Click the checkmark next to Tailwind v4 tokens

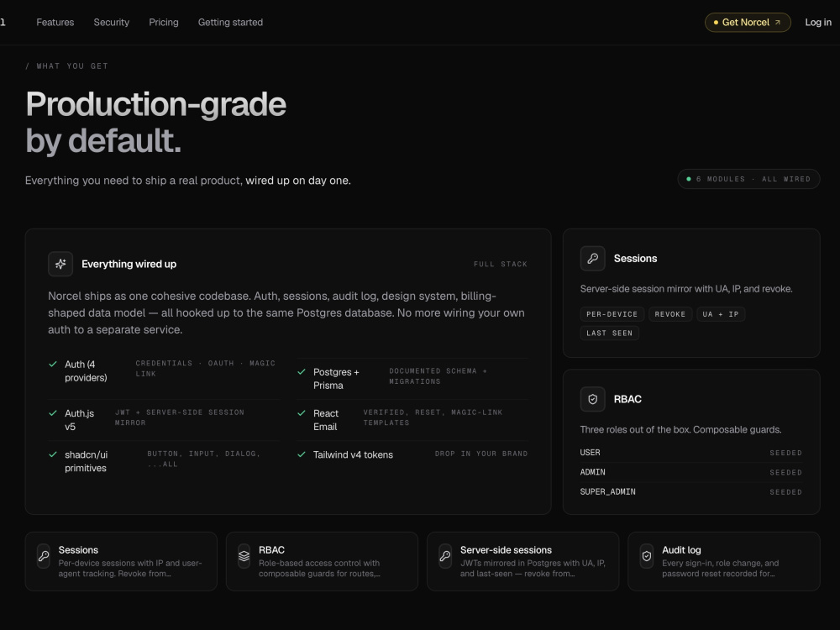coord(302,454)
